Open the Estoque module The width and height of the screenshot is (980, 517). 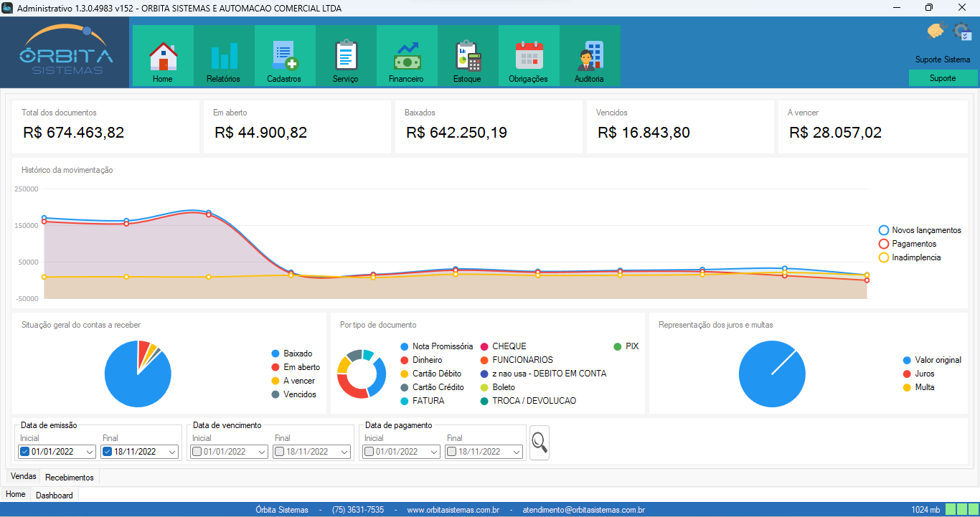(x=467, y=55)
